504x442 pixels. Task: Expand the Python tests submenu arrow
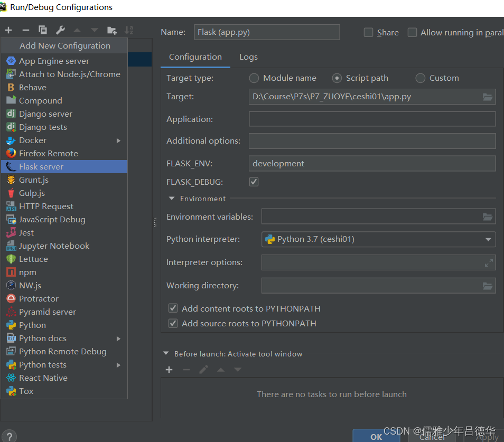(119, 365)
